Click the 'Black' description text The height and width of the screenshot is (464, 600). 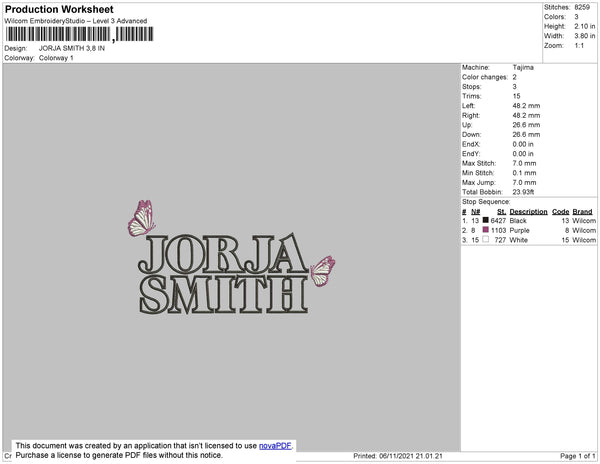pyautogui.click(x=518, y=221)
